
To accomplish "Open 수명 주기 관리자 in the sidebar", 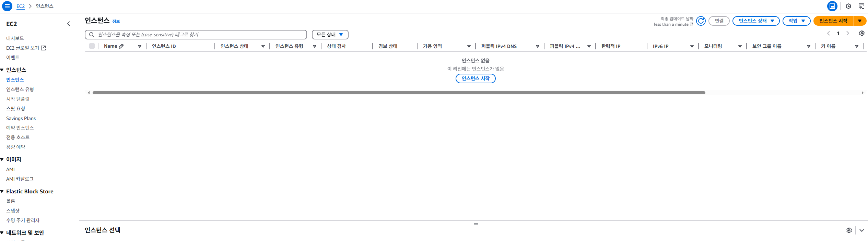I will pos(23,220).
